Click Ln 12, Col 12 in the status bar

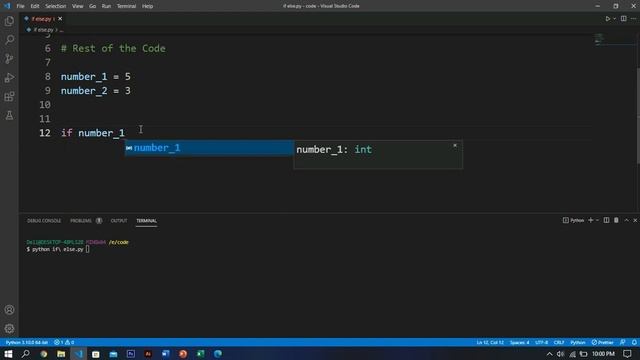pos(490,342)
